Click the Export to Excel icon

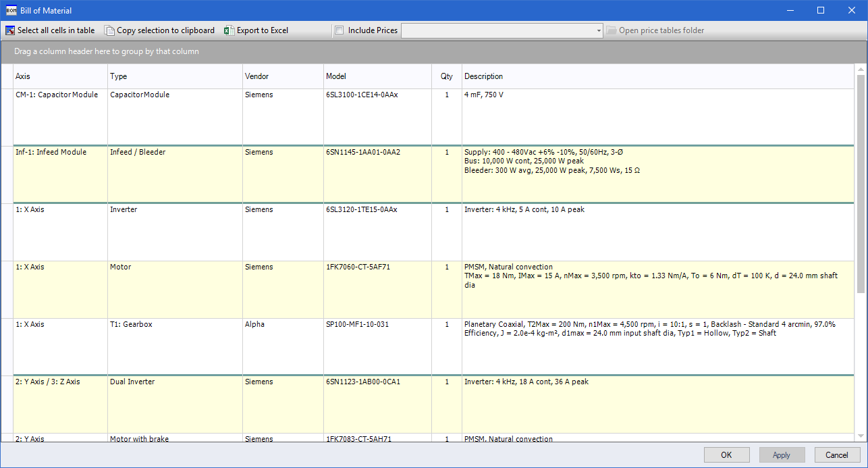[x=229, y=30]
